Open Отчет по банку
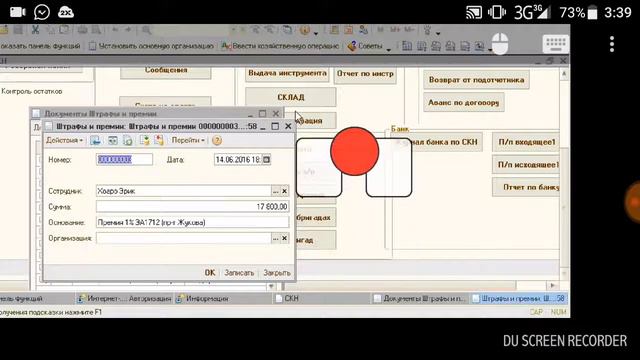This screenshot has width=640, height=360. [x=527, y=187]
